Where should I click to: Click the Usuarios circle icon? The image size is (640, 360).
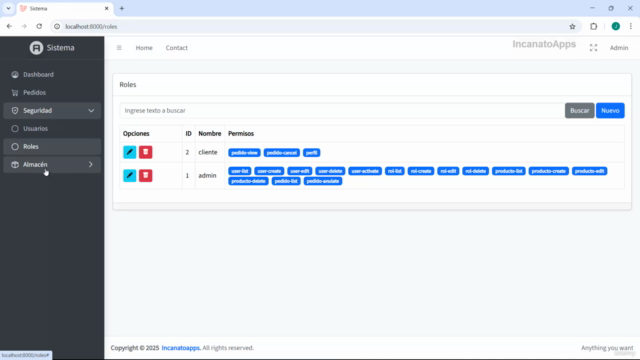(15, 129)
